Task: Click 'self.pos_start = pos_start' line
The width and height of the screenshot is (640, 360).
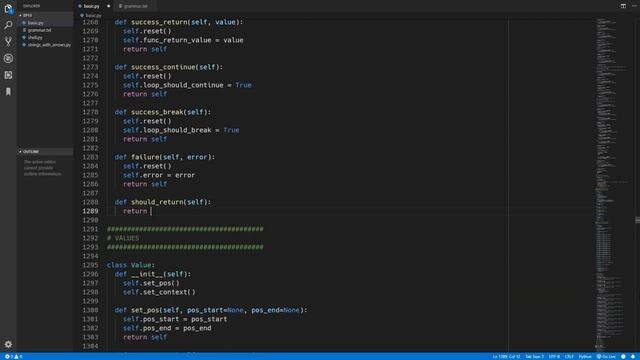Action: [175, 319]
